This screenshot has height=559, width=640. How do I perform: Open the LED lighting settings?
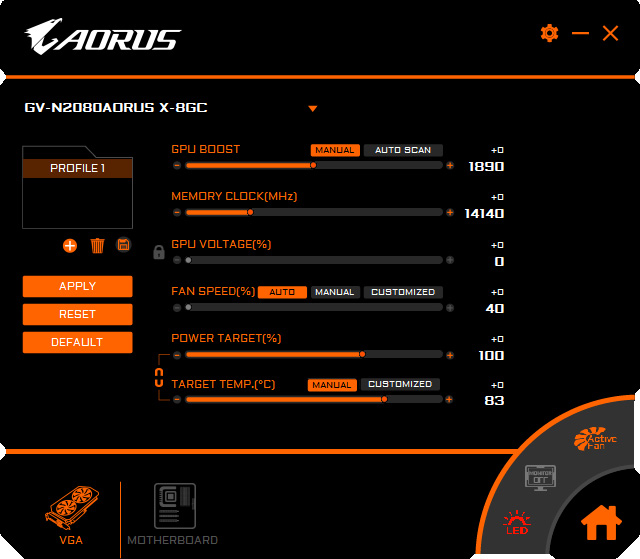click(x=517, y=522)
